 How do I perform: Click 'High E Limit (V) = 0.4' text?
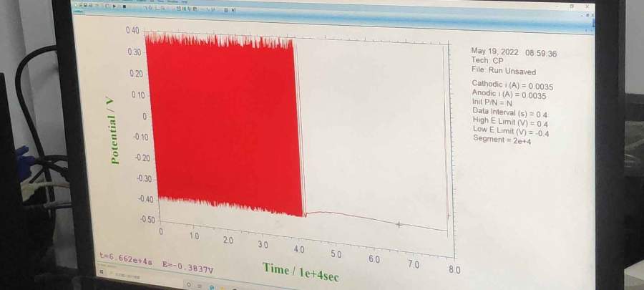510,122
